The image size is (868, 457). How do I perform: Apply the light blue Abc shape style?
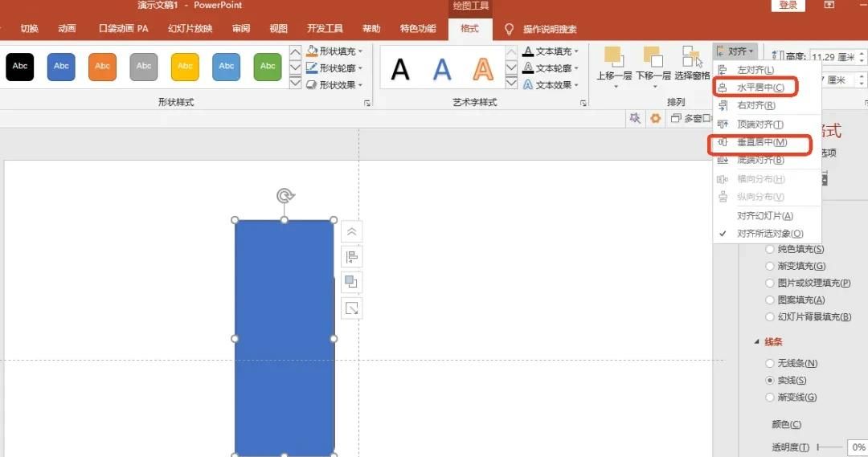(227, 67)
